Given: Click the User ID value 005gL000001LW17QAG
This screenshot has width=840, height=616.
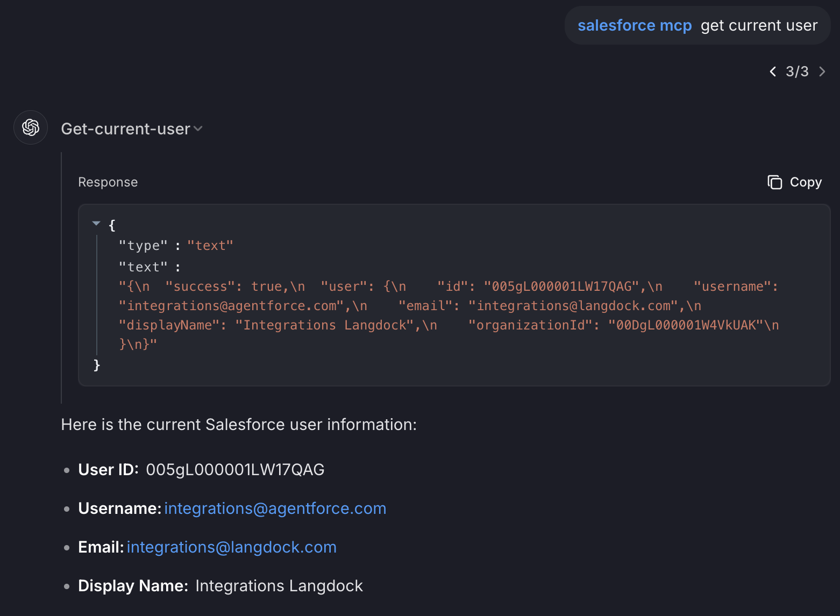Looking at the screenshot, I should pos(235,470).
